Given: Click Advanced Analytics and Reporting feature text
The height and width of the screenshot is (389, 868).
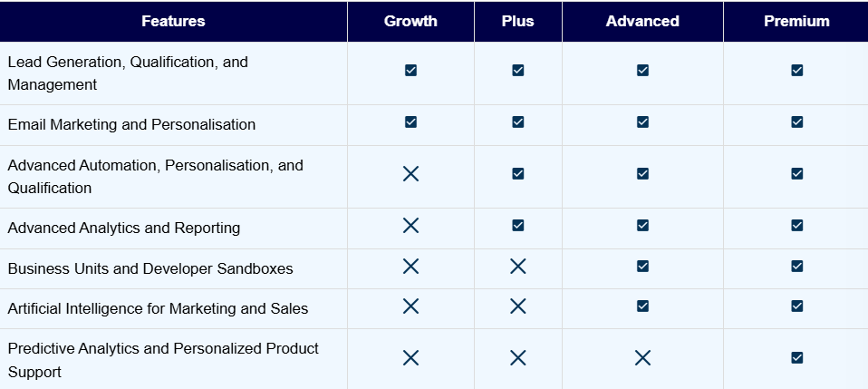Looking at the screenshot, I should (124, 228).
